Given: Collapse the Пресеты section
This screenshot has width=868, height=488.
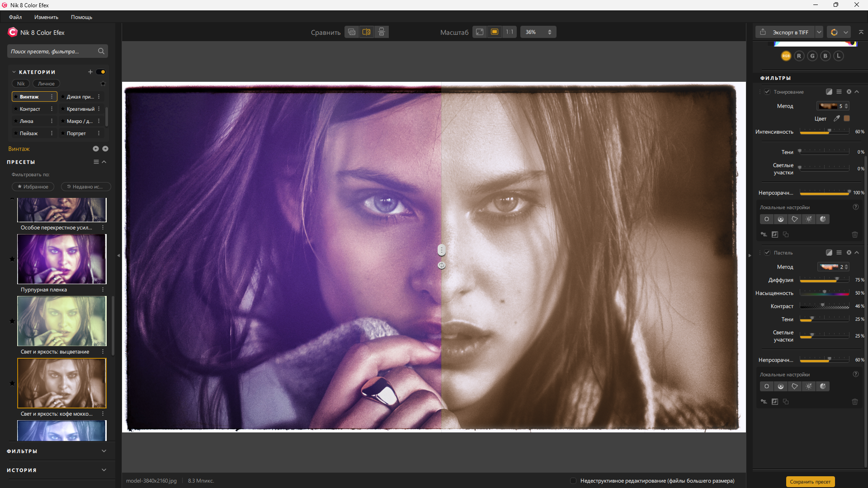Looking at the screenshot, I should tap(104, 162).
